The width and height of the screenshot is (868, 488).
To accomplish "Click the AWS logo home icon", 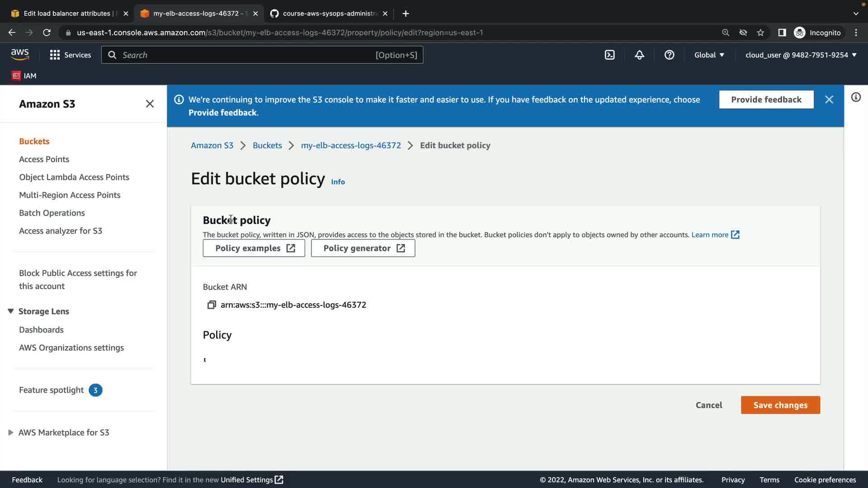I will pos(20,55).
